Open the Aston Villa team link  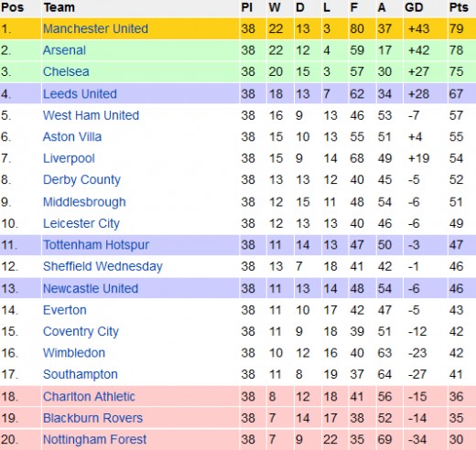(72, 137)
